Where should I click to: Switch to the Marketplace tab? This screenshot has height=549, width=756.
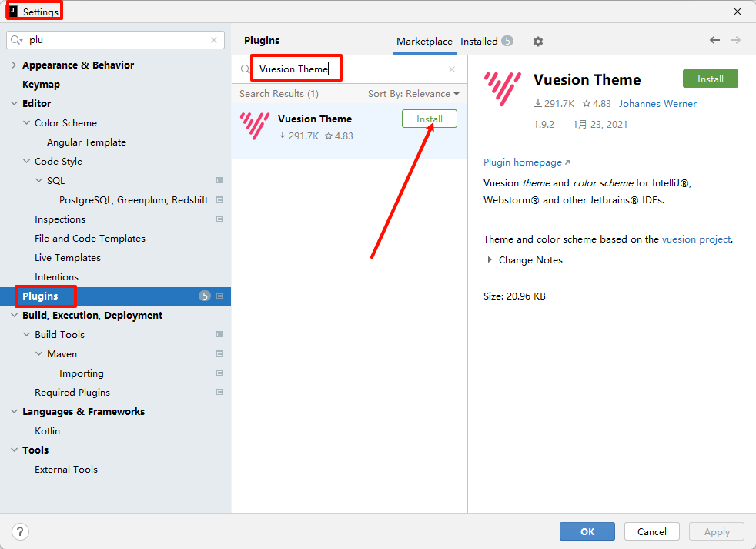[424, 42]
